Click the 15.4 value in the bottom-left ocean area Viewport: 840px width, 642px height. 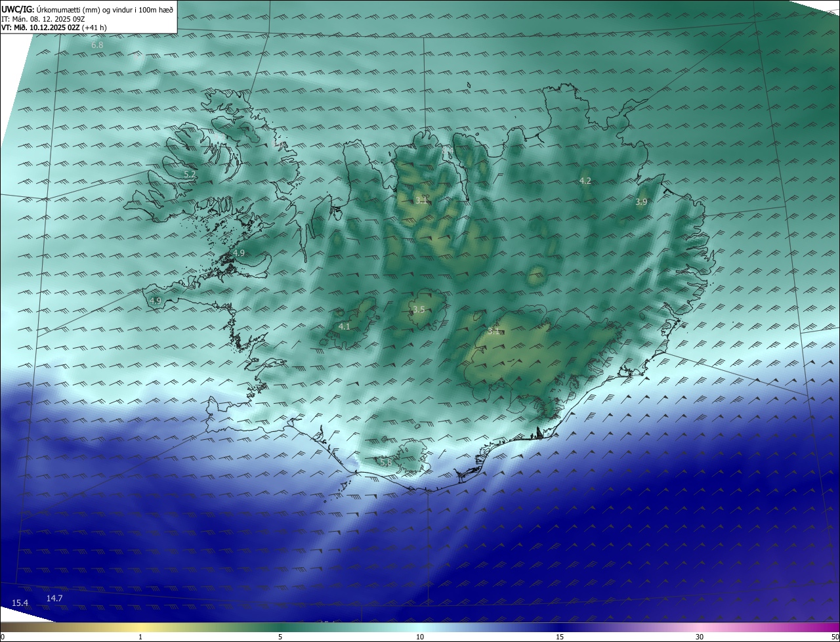pos(20,603)
